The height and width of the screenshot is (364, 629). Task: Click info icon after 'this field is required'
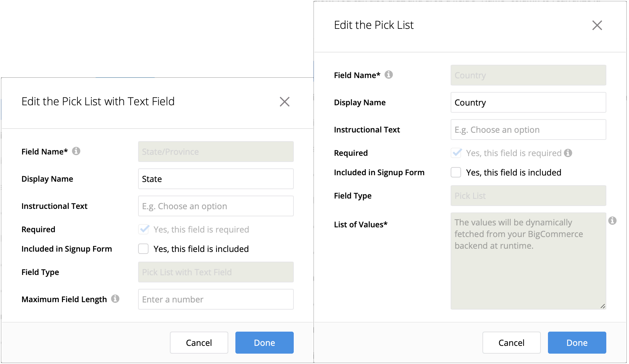point(568,153)
